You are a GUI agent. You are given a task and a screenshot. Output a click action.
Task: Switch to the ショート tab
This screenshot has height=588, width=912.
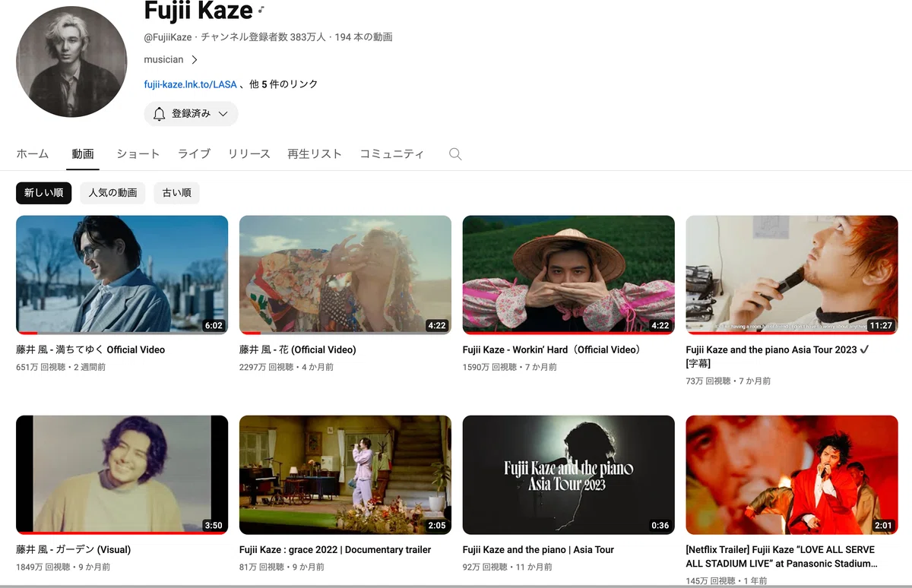pos(138,153)
